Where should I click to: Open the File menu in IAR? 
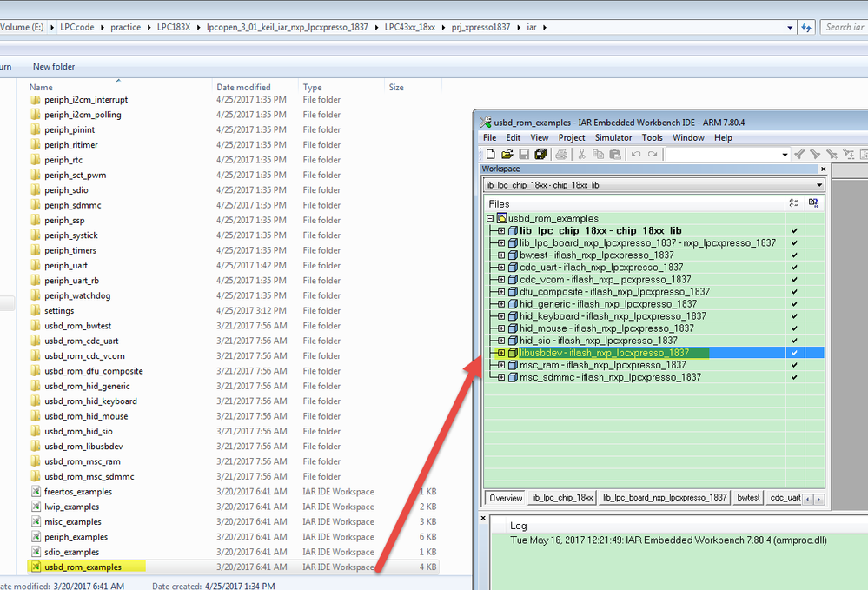point(489,137)
